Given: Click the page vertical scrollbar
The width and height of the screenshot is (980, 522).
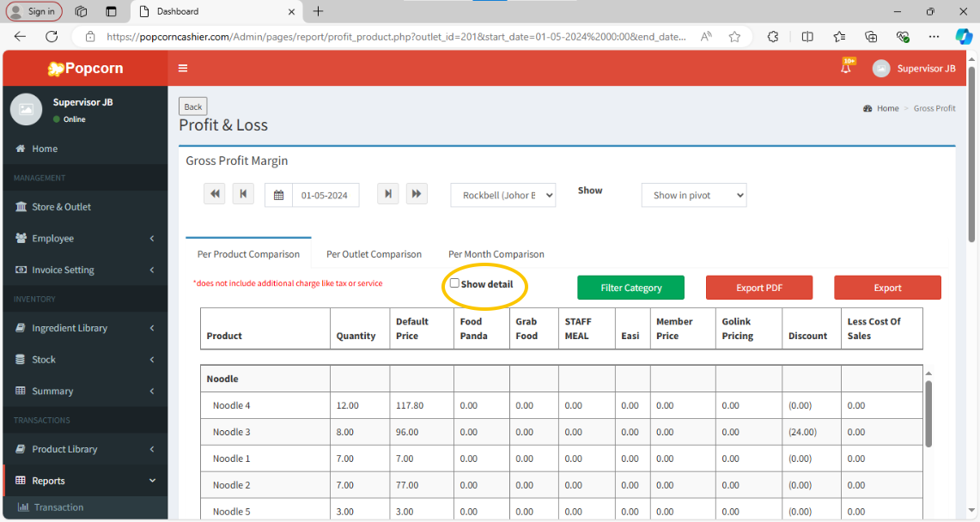Looking at the screenshot, I should pos(971,154).
